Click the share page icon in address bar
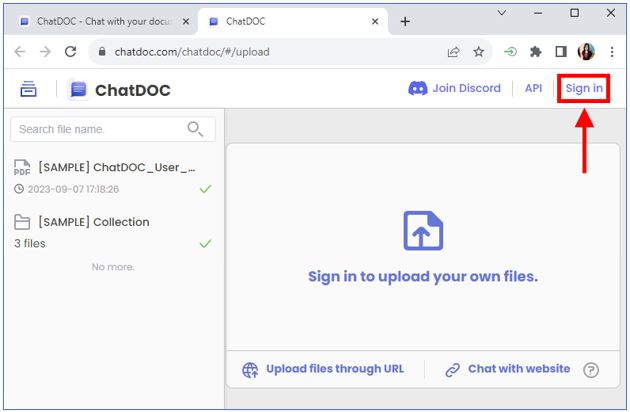The image size is (630, 412). 454,52
